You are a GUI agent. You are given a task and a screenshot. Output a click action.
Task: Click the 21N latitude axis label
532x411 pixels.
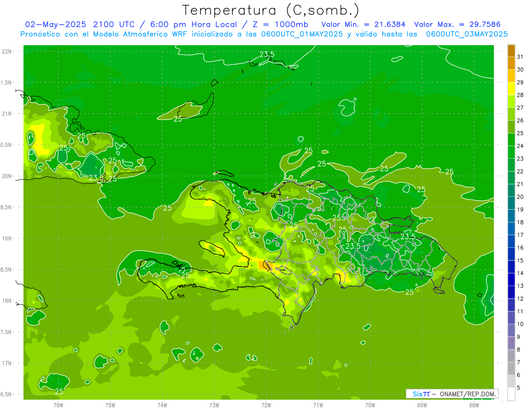(x=6, y=114)
